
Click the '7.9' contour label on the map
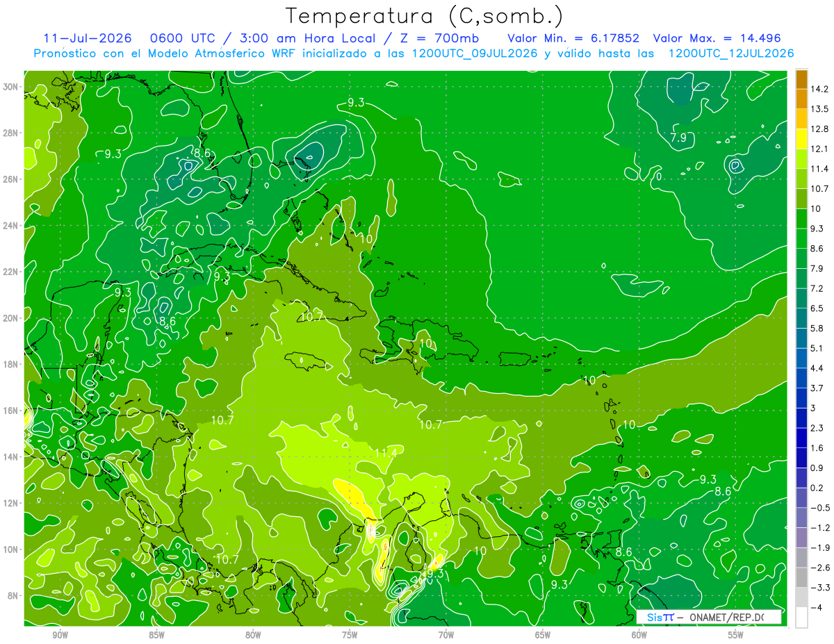tap(678, 138)
